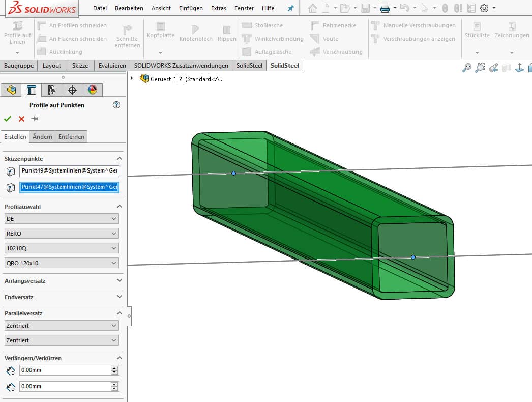Click the print icon in toolbar
The image size is (532, 402).
click(385, 8)
